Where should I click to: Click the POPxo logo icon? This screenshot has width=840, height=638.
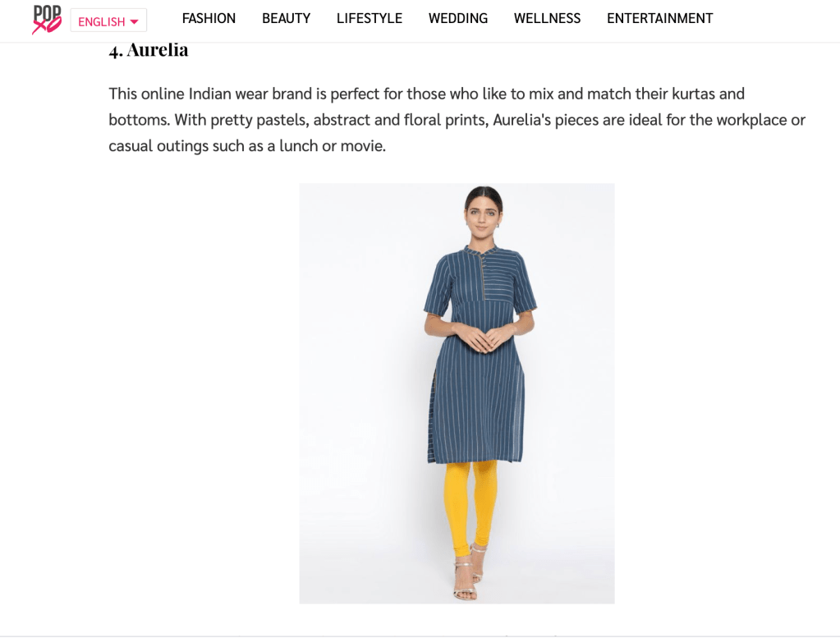(x=47, y=19)
